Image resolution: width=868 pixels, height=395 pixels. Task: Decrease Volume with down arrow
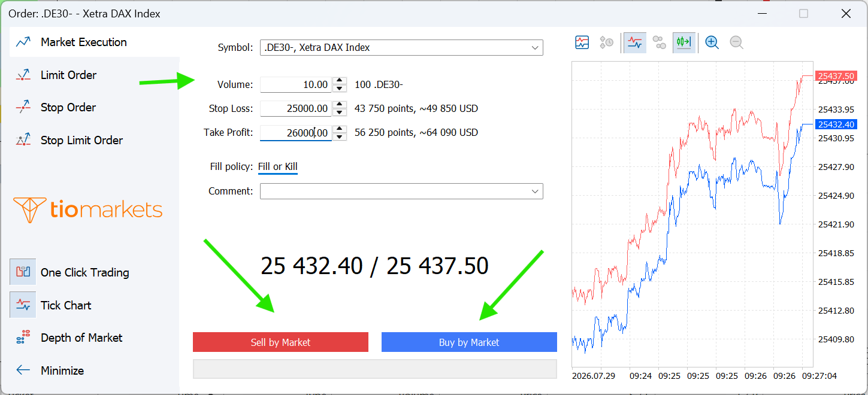coord(340,89)
